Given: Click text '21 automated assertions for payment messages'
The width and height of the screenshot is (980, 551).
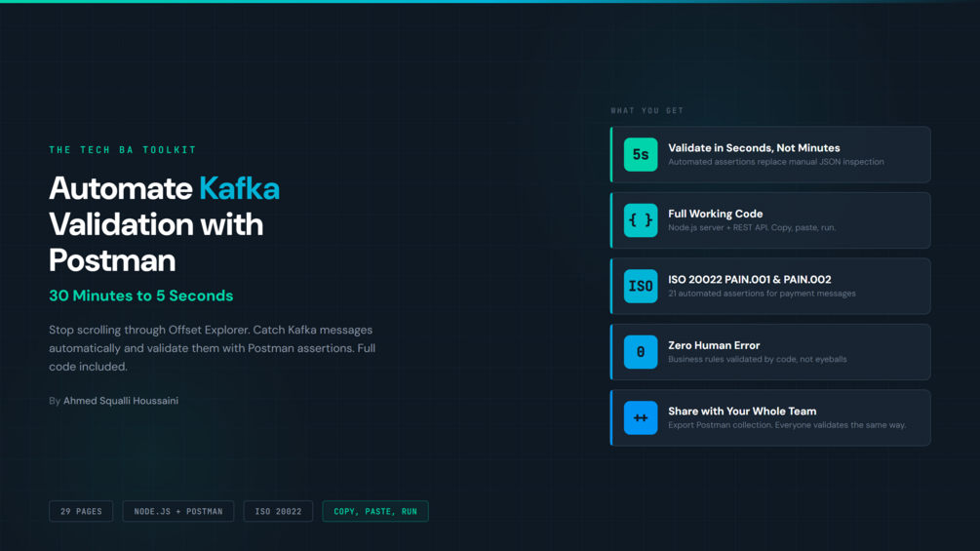Looking at the screenshot, I should click(x=762, y=293).
